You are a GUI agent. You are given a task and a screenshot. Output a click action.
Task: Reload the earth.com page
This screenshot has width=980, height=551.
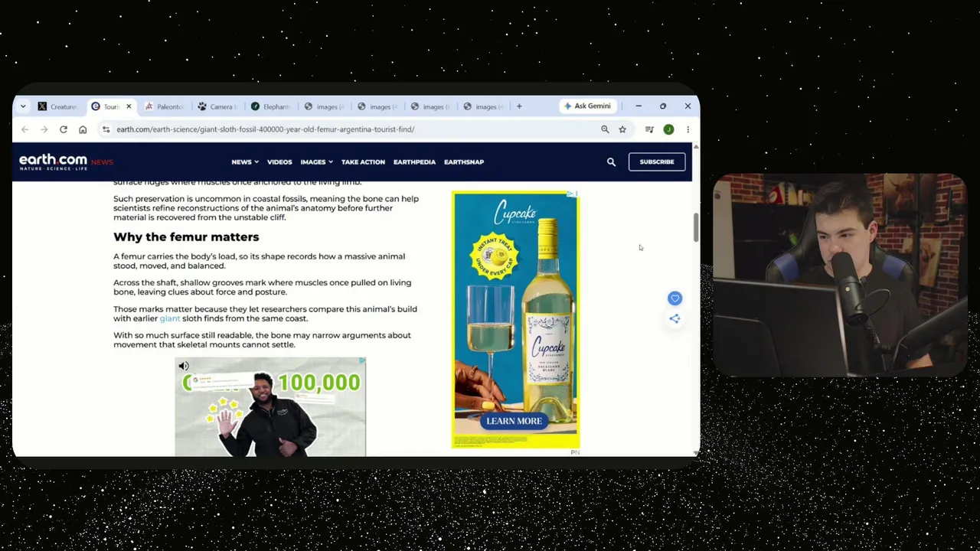coord(64,129)
